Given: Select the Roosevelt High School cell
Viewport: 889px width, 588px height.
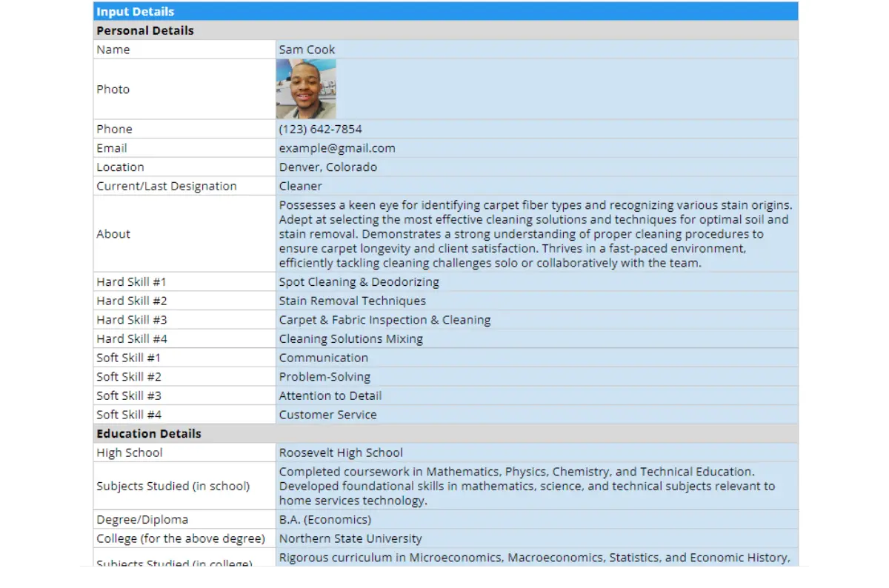Looking at the screenshot, I should (536, 452).
